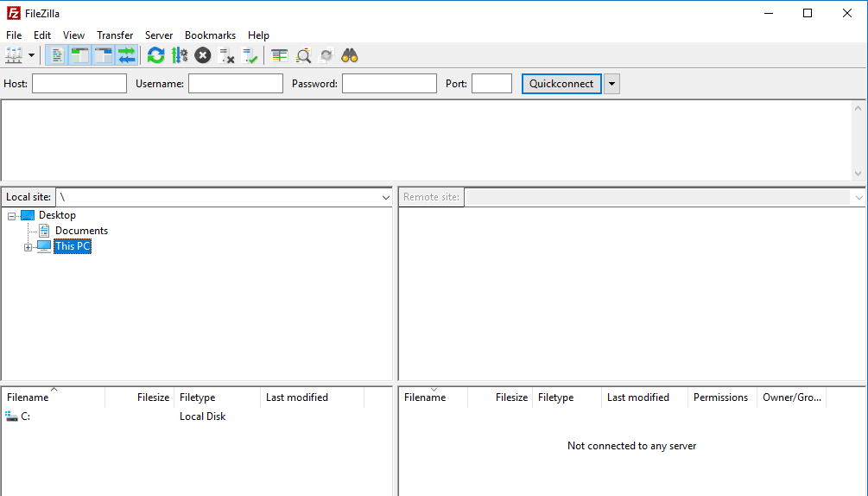Open the File menu
The width and height of the screenshot is (868, 496).
[14, 35]
